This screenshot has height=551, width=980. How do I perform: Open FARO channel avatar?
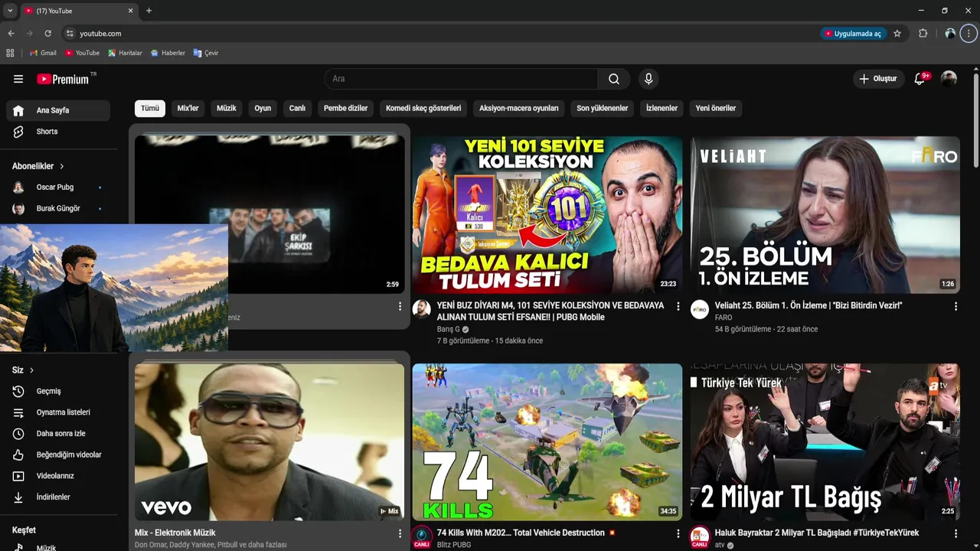(x=700, y=308)
